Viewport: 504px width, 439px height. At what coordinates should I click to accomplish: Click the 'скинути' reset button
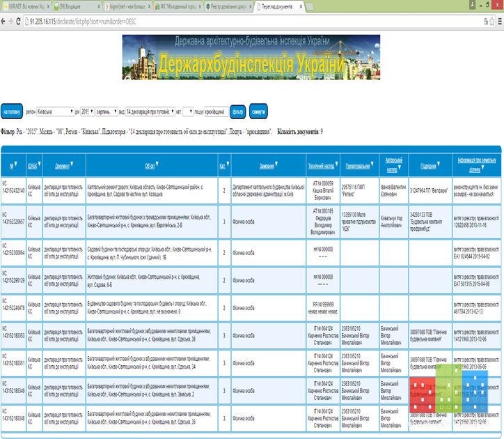coord(258,111)
